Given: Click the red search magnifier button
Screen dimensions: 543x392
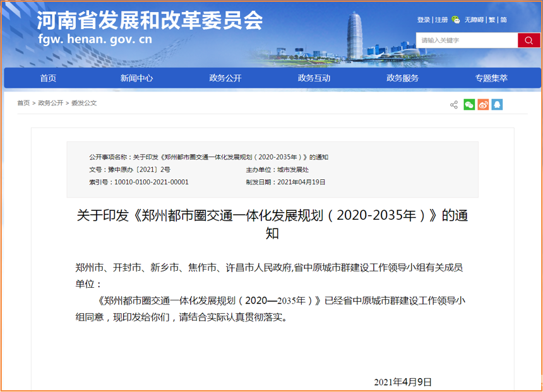Looking at the screenshot, I should pos(528,40).
